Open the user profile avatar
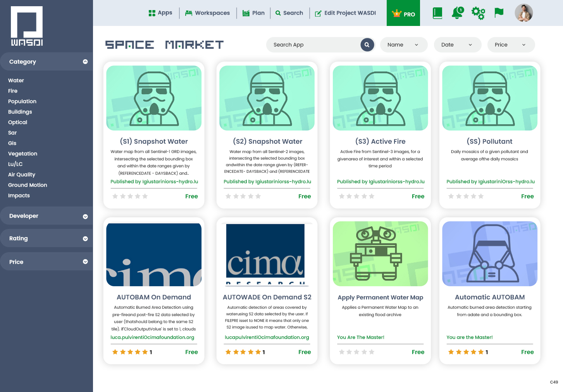Viewport: 563px width, 392px height. coord(524,13)
